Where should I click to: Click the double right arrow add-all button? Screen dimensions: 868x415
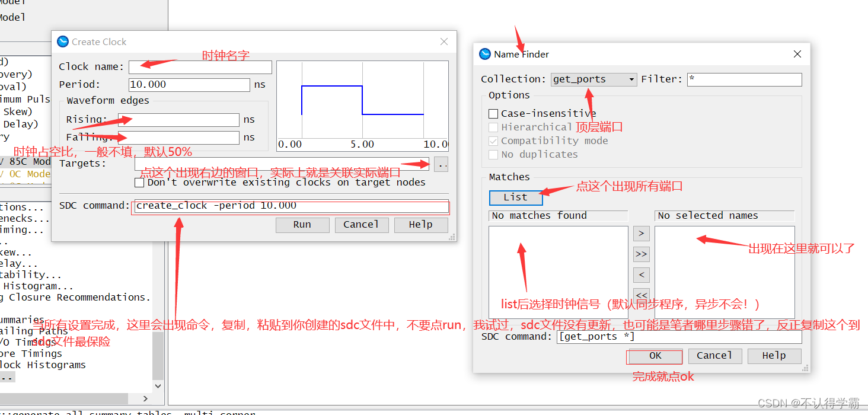[x=641, y=254]
